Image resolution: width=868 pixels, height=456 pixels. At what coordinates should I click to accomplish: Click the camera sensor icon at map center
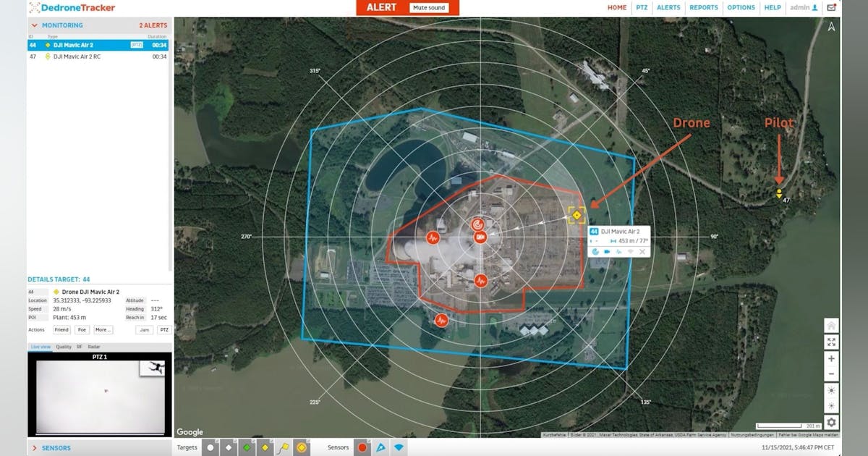coord(480,237)
